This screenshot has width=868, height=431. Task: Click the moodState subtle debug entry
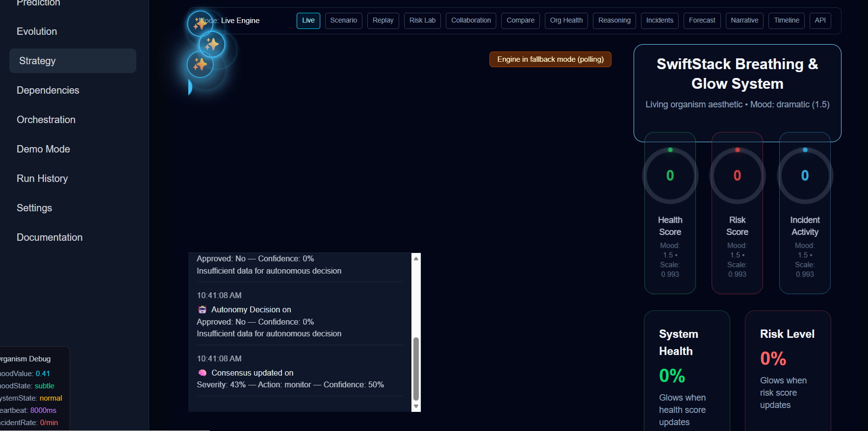click(27, 386)
